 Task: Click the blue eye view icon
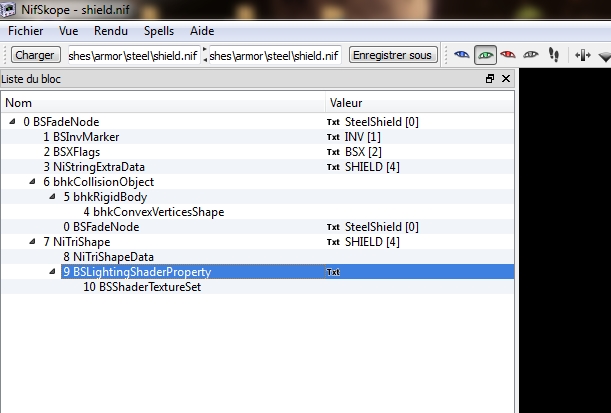point(462,55)
